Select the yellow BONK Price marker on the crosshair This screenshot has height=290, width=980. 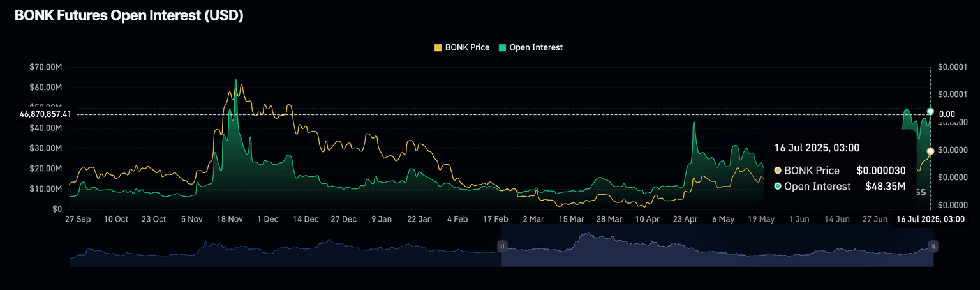pos(930,151)
